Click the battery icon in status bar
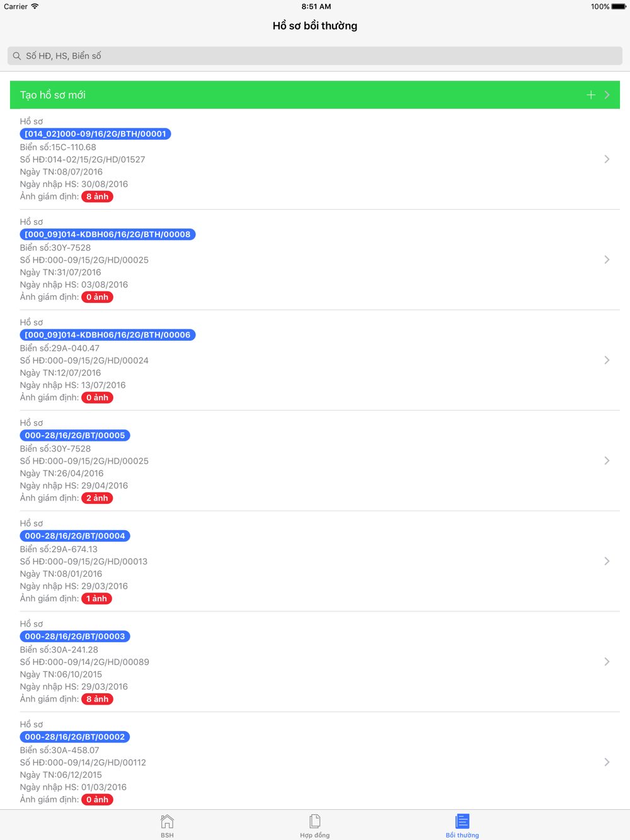The width and height of the screenshot is (630, 840). click(619, 7)
